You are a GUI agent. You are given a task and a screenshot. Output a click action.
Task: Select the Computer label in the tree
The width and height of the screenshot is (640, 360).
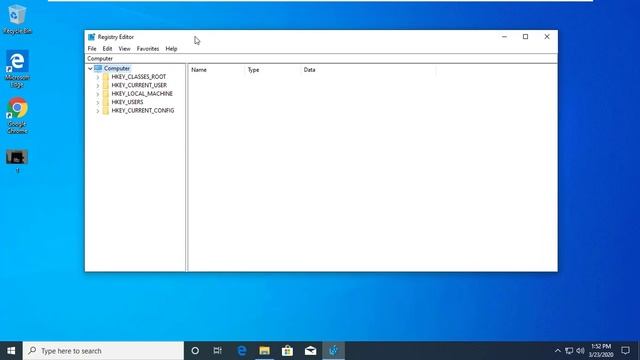(x=117, y=68)
